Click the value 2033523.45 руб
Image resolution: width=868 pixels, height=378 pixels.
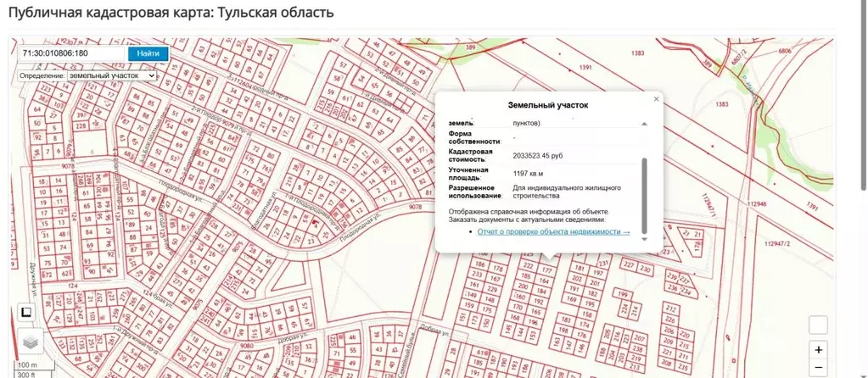point(538,156)
